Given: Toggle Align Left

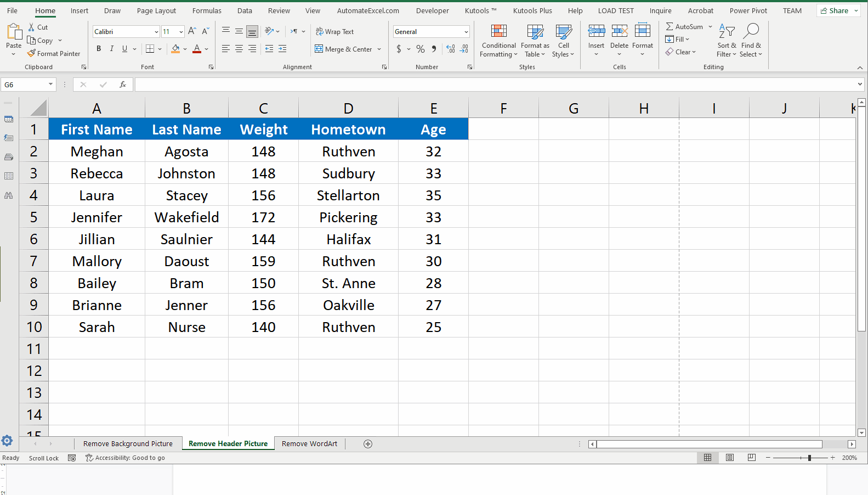Looking at the screenshot, I should tap(226, 49).
